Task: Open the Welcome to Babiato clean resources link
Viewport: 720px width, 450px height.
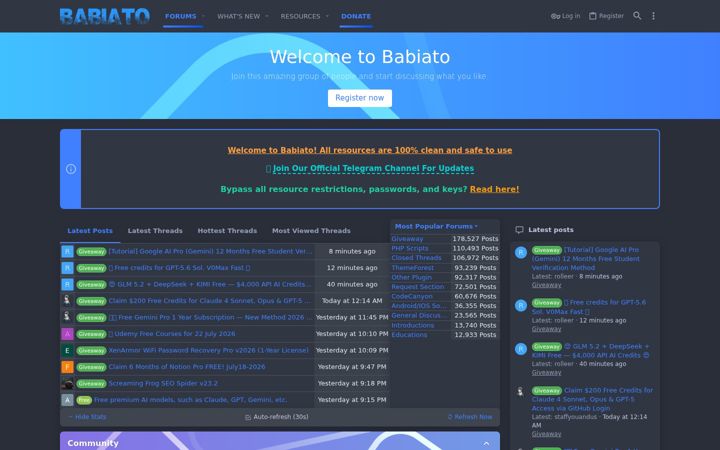Action: (370, 150)
